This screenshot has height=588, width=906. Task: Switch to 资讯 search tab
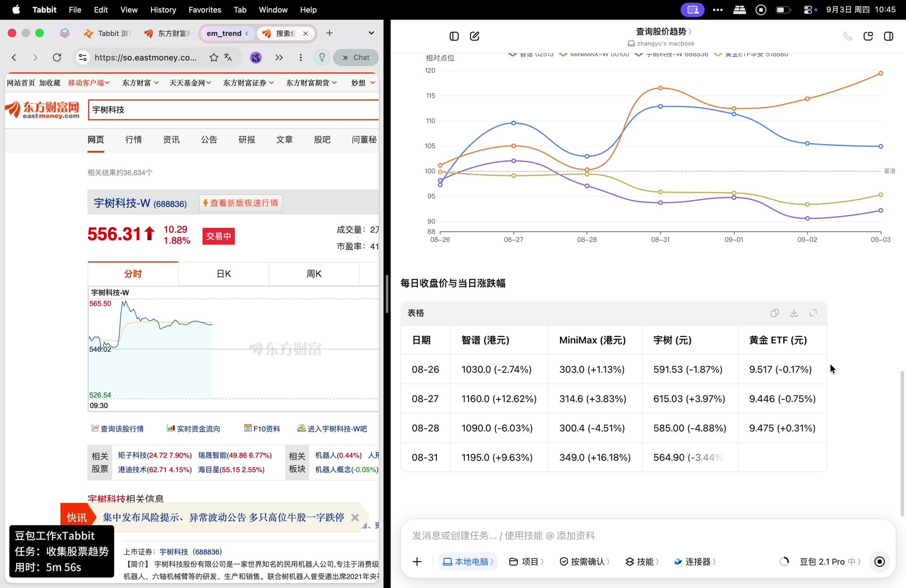(171, 140)
